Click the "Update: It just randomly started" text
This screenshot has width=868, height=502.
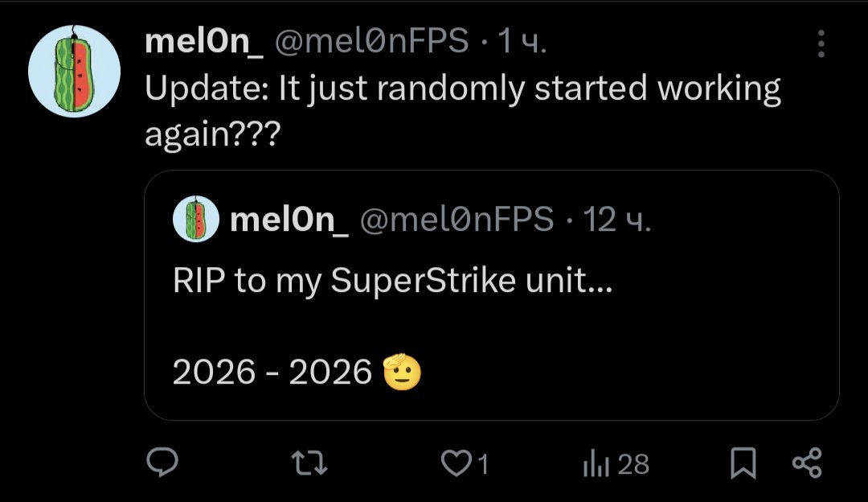(x=462, y=89)
